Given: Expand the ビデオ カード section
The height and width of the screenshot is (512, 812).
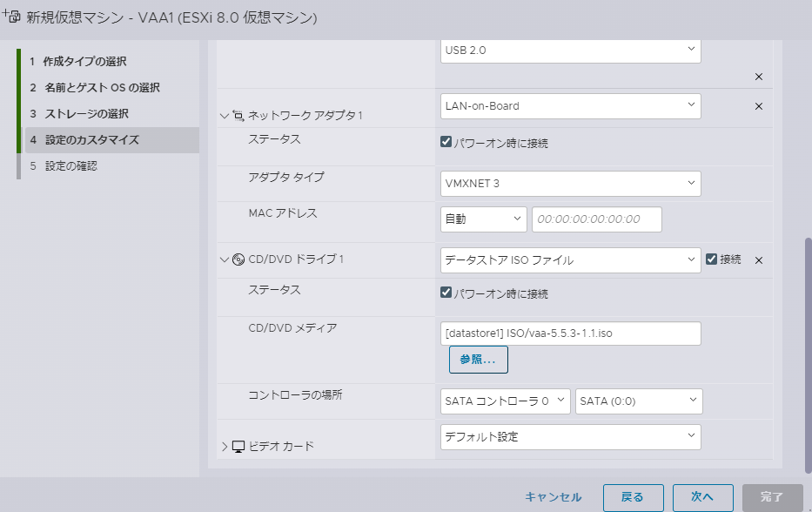Looking at the screenshot, I should 225,447.
